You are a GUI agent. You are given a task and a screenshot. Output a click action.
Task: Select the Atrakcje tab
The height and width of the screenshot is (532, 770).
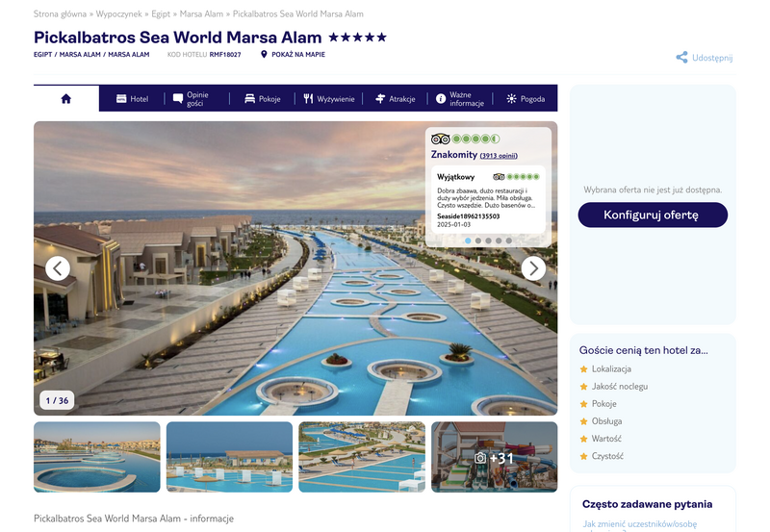coord(396,99)
